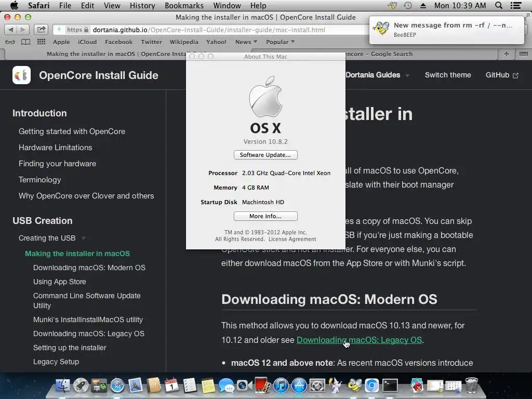The width and height of the screenshot is (532, 399).
Task: Open Spotlight search magnifier in menu bar
Action: (499, 5)
